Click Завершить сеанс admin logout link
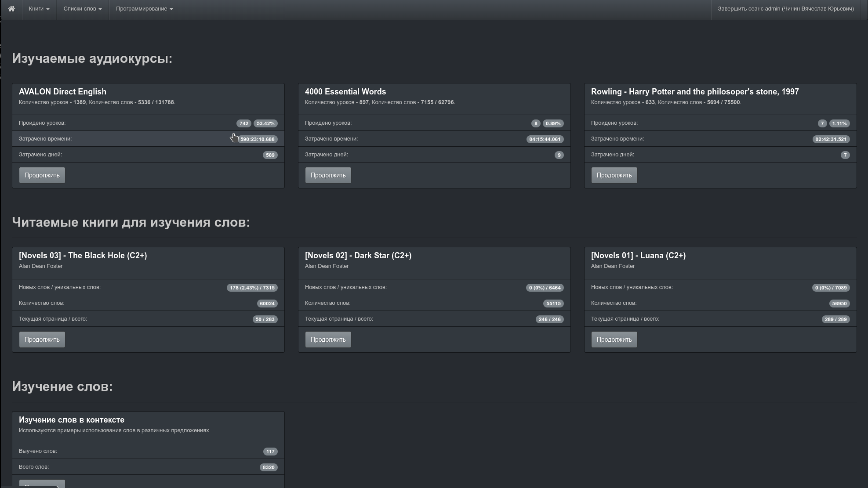This screenshot has width=868, height=488. pyautogui.click(x=785, y=9)
